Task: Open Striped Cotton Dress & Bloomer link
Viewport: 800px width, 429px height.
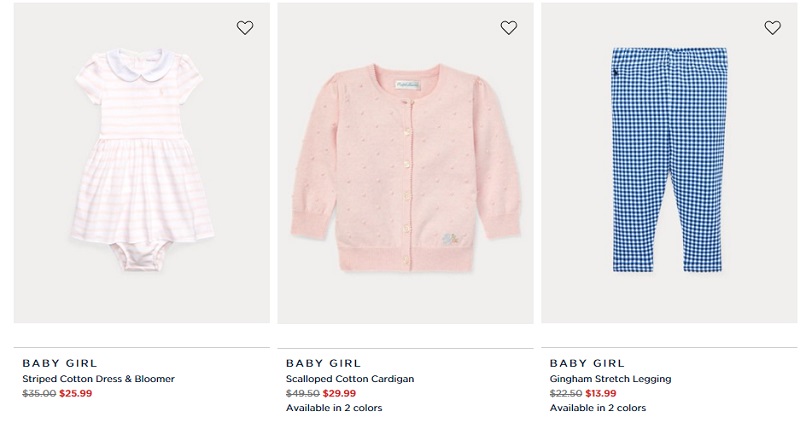Action: tap(98, 379)
